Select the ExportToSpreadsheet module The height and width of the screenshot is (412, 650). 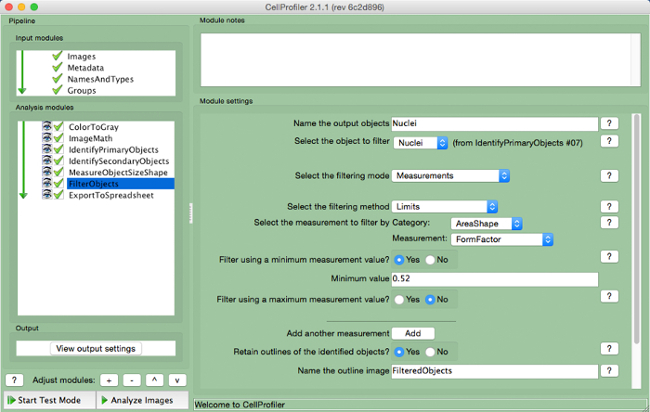(x=110, y=195)
